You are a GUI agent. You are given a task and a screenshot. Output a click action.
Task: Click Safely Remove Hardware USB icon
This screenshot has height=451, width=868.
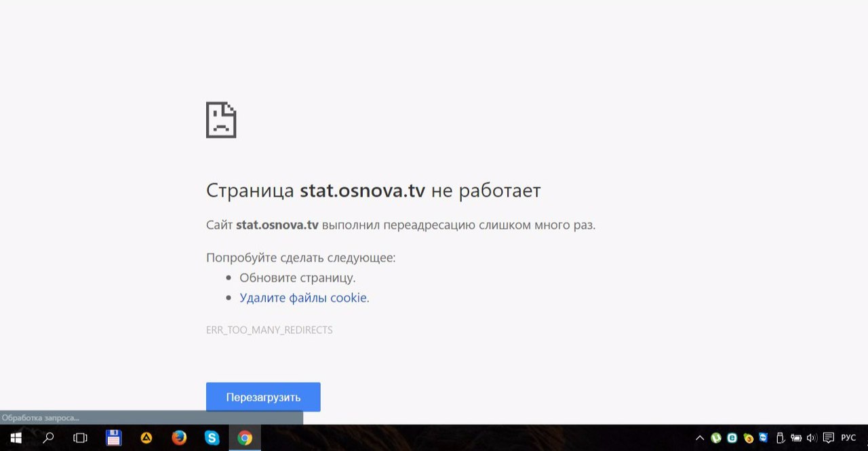pyautogui.click(x=780, y=438)
